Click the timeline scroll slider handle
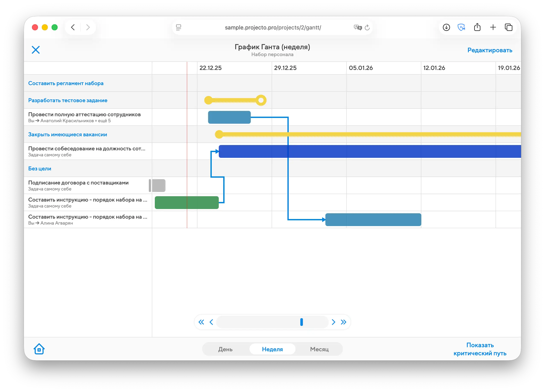Screen dimensions: 545x392 pyautogui.click(x=301, y=322)
